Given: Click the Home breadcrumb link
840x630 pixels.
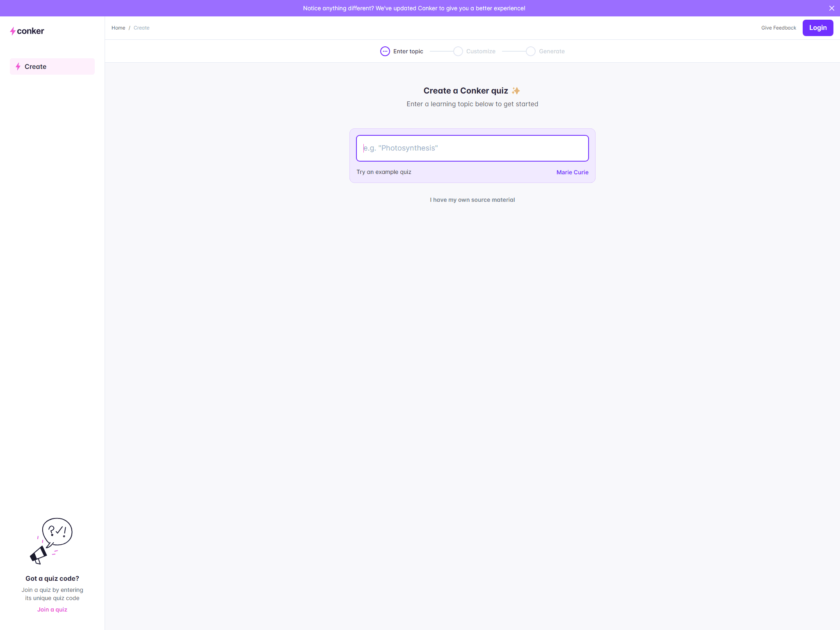Looking at the screenshot, I should tap(118, 28).
